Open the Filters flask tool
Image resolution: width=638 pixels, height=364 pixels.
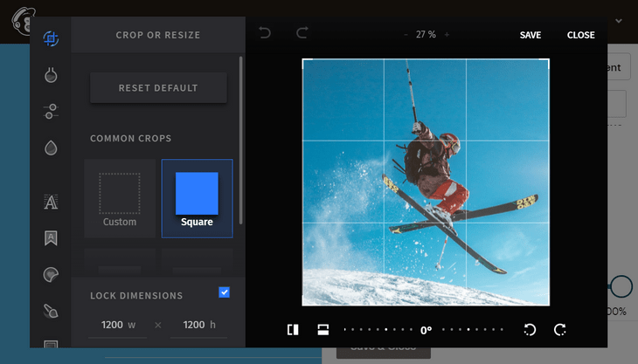pyautogui.click(x=51, y=75)
